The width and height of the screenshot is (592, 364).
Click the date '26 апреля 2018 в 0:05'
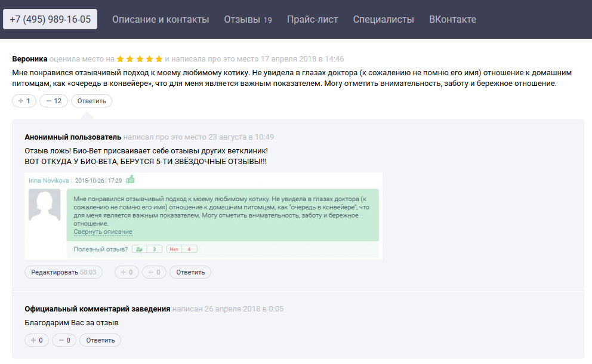coord(244,309)
